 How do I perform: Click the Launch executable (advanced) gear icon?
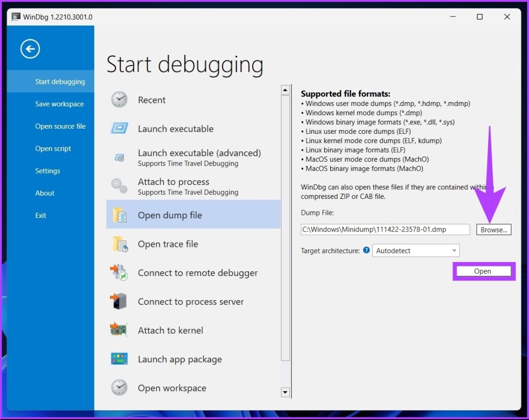[x=119, y=157]
